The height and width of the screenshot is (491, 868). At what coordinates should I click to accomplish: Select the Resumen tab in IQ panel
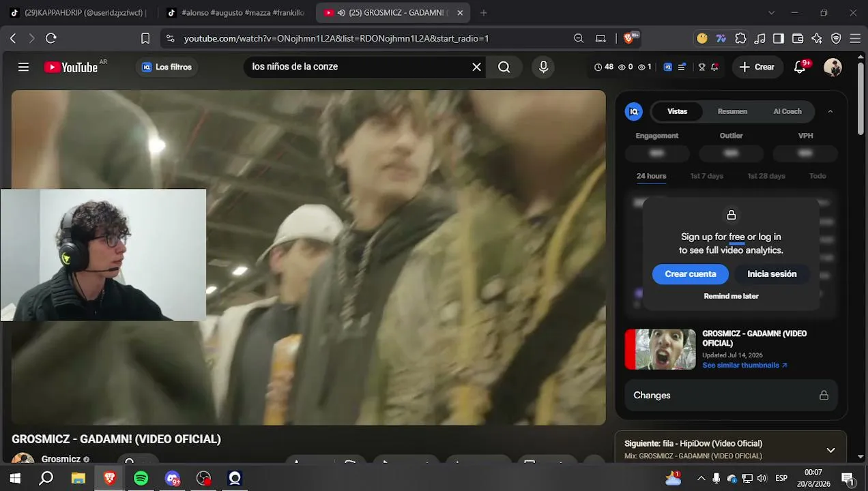click(x=732, y=111)
